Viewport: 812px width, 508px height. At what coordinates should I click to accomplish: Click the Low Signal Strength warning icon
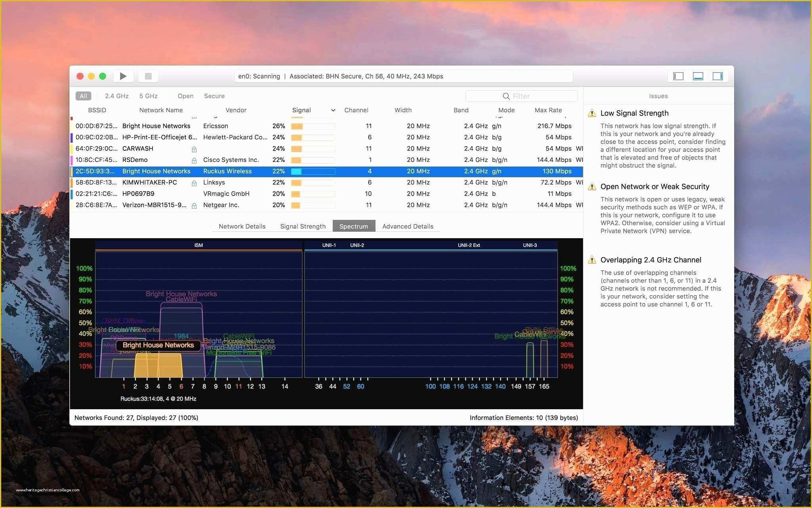click(x=594, y=114)
